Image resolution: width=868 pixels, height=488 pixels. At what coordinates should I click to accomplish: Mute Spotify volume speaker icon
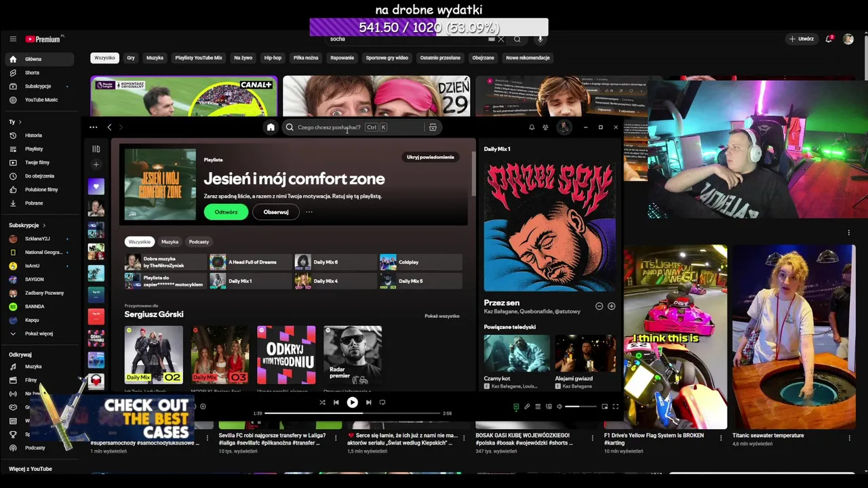pos(559,407)
